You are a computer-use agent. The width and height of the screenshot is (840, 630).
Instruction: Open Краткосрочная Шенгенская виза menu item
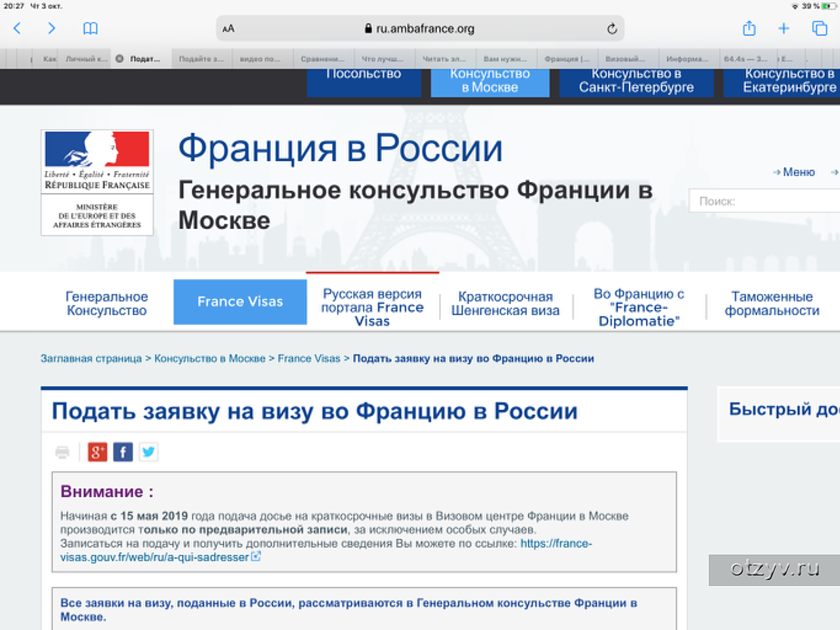point(505,303)
